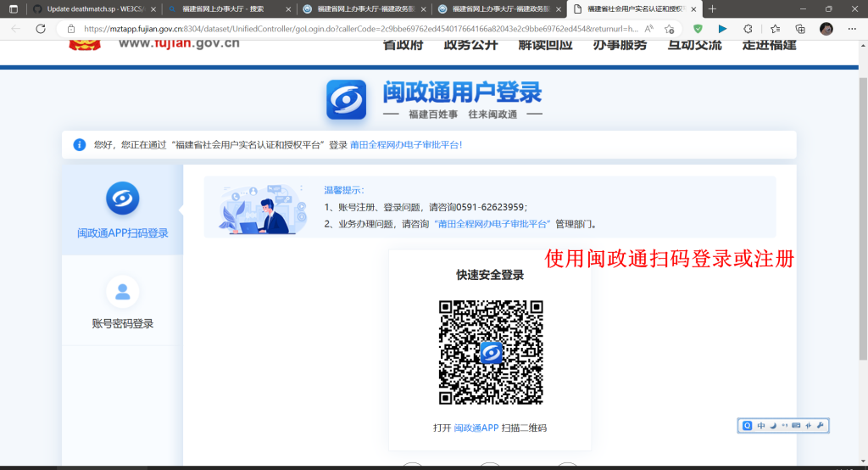868x470 pixels.
Task: Click the blue play-arrow extension icon
Action: coord(722,29)
